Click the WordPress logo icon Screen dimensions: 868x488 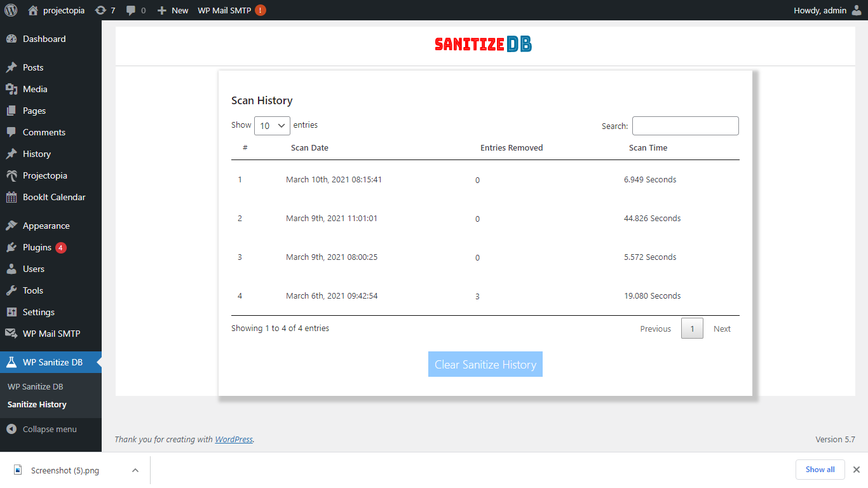coord(11,10)
